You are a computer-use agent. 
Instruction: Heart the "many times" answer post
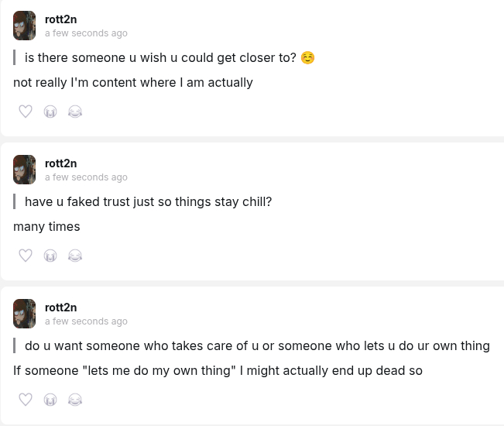click(26, 256)
